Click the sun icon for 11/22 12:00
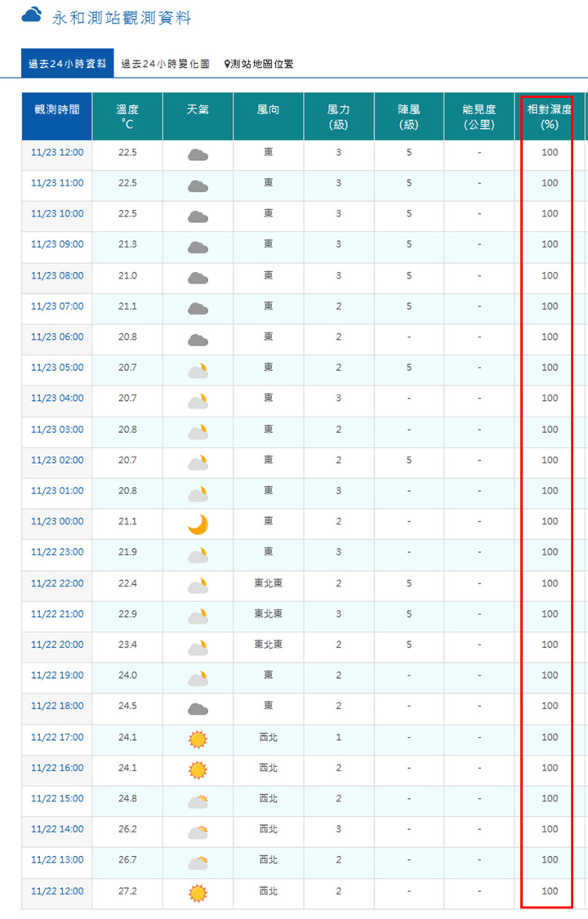Screen dimensions: 588x919 [198, 893]
